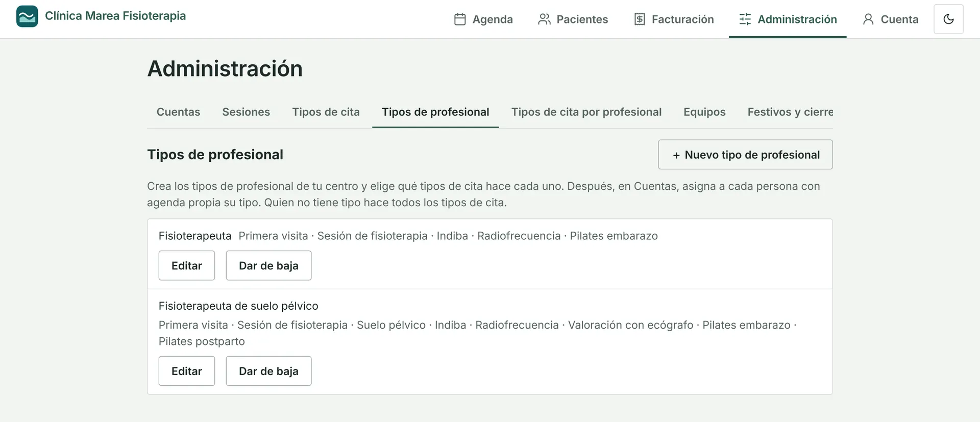Click the invoice icon beside Facturación

(640, 19)
